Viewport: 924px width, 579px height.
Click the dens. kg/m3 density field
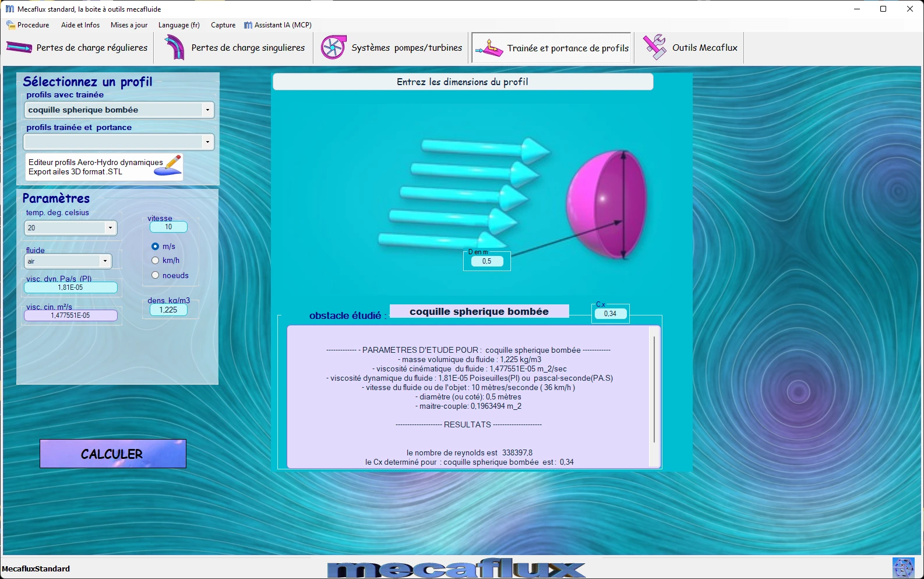[168, 310]
